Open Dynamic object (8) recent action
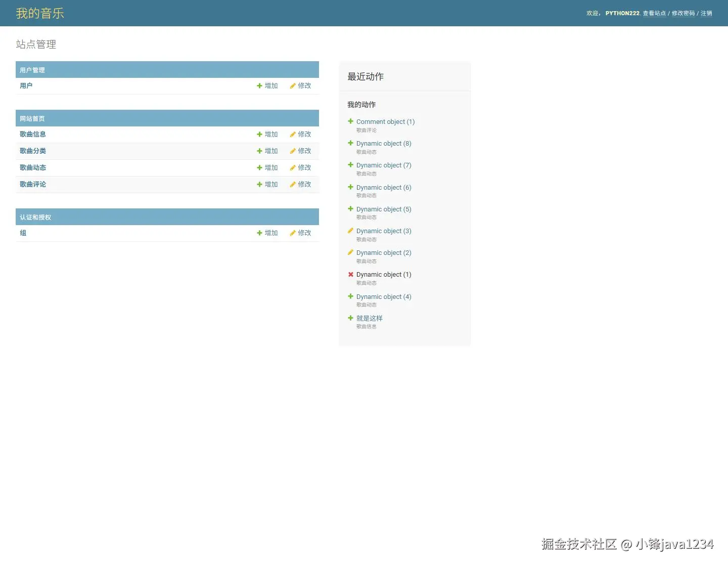Image resolution: width=728 pixels, height=566 pixels. point(384,144)
